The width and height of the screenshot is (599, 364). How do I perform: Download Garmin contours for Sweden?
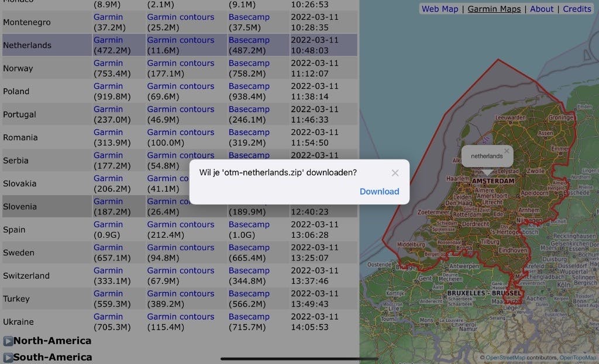pos(181,248)
